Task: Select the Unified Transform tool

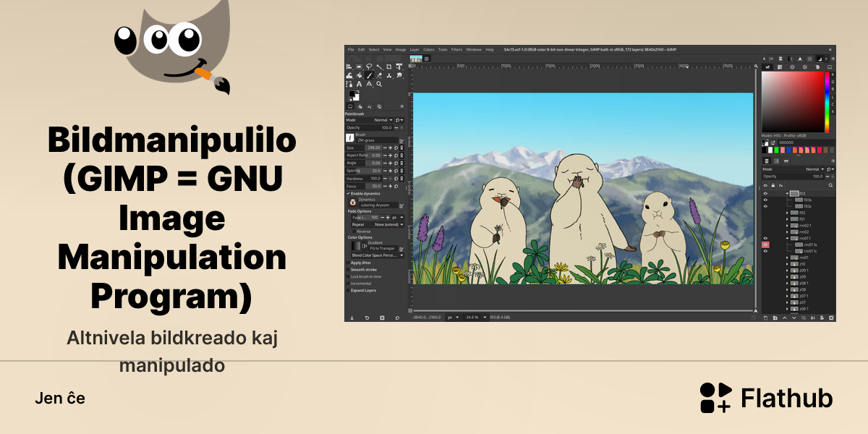Action: click(399, 67)
